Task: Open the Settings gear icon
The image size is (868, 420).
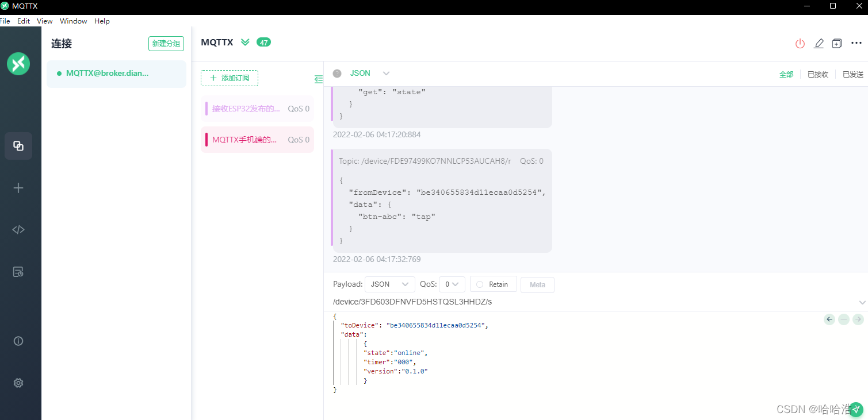Action: click(18, 383)
